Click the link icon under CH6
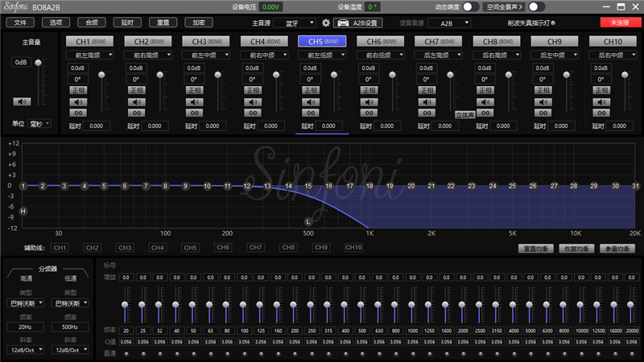644x362 pixels. (369, 113)
